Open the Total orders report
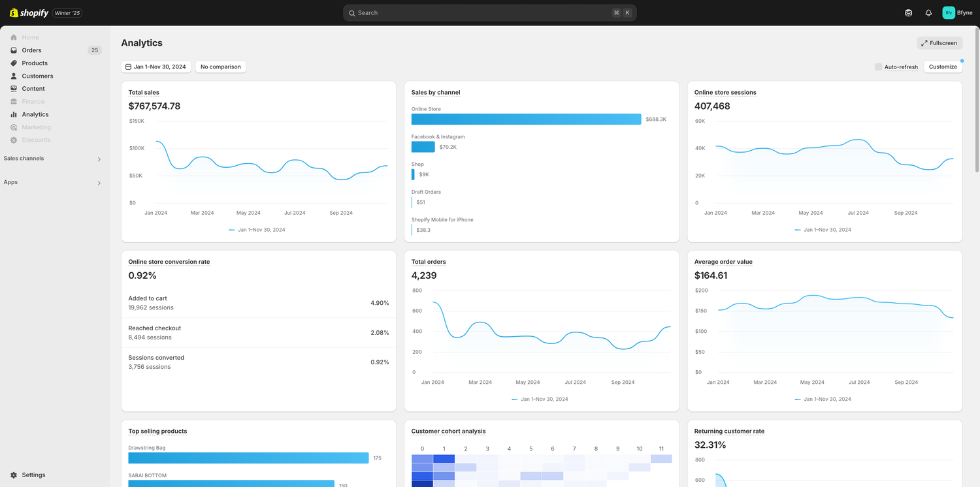The image size is (980, 487). [x=429, y=262]
